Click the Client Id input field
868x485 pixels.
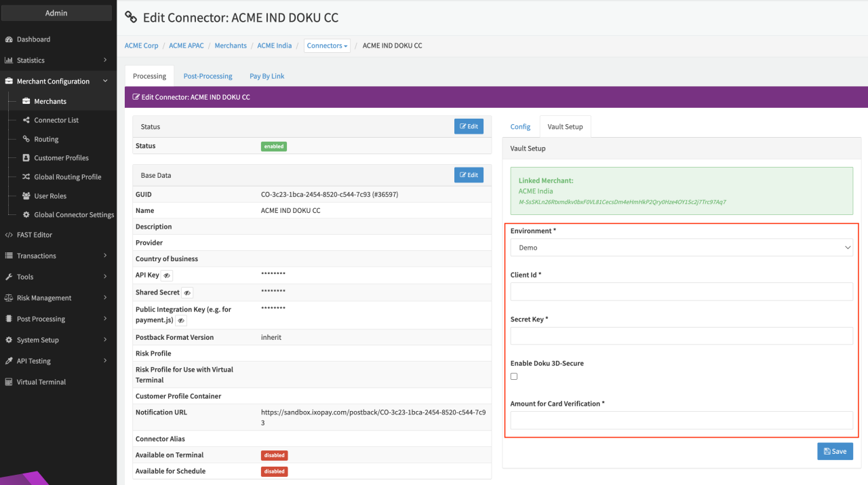coord(681,292)
